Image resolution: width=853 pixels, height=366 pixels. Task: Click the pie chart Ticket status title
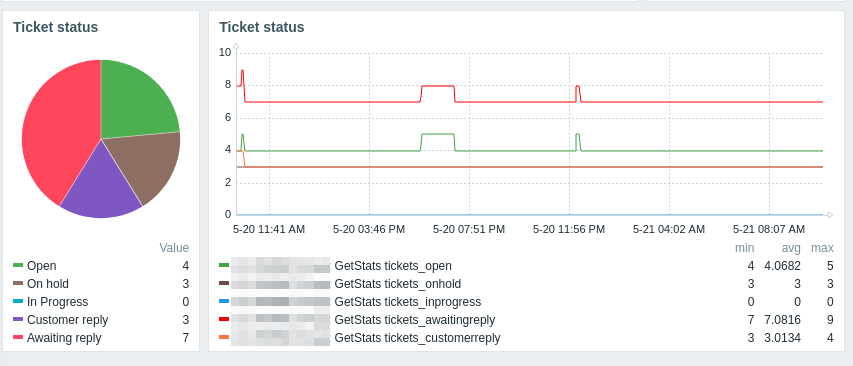55,27
